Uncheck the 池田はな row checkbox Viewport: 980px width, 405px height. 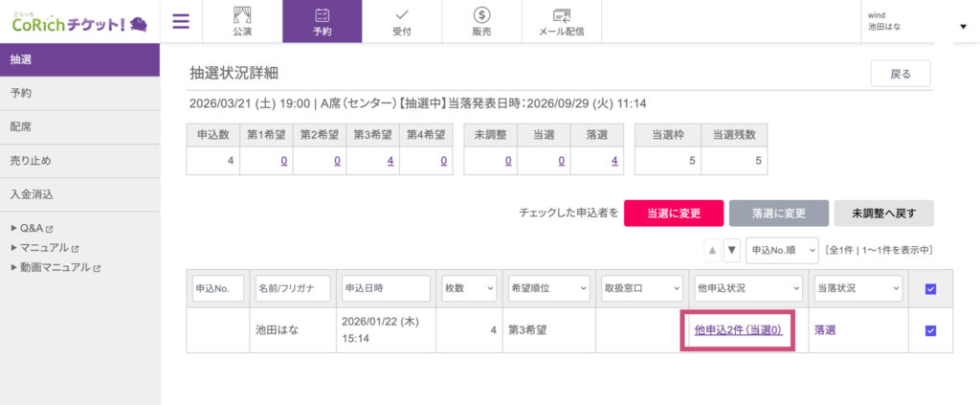931,330
